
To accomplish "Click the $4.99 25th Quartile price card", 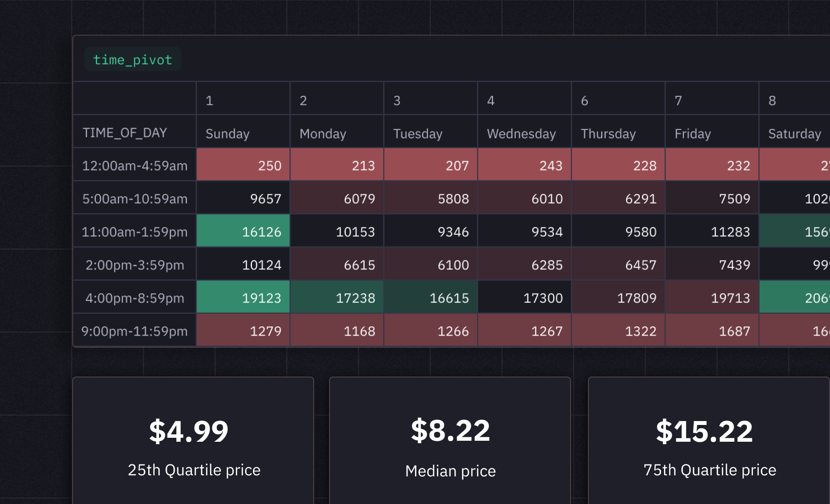I will [193, 440].
